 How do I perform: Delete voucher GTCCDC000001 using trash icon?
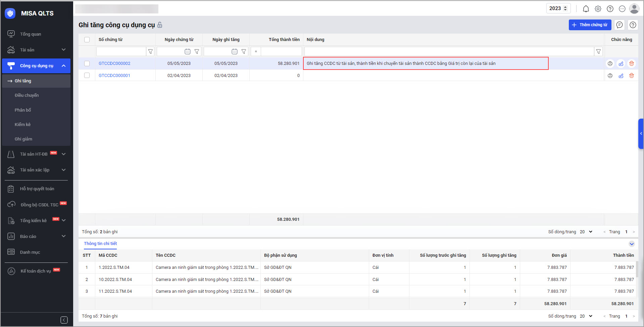(x=631, y=76)
